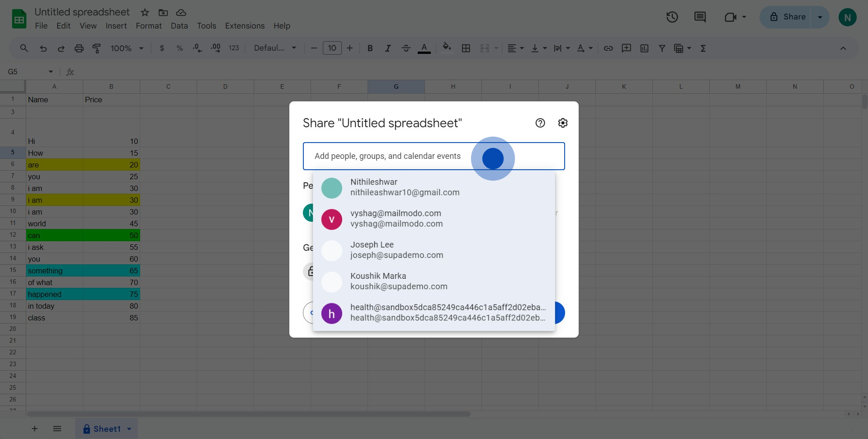This screenshot has height=439, width=868.
Task: Toggle italic formatting
Action: click(387, 48)
